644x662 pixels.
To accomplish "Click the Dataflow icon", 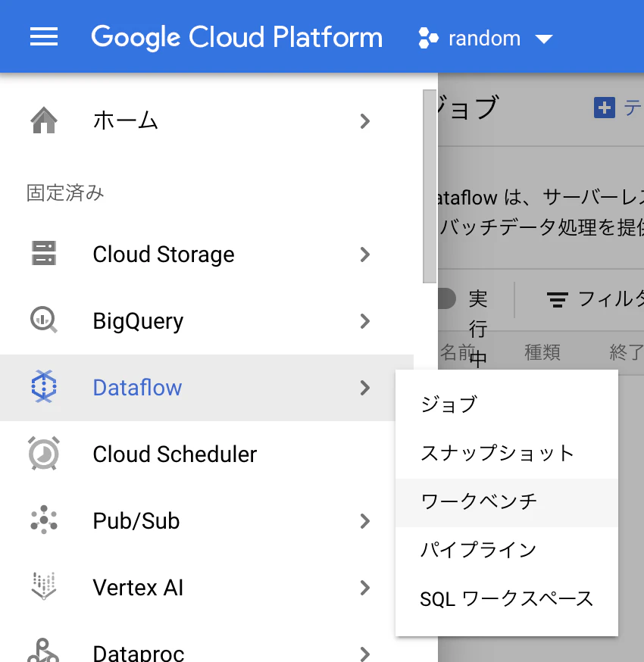I will [x=44, y=386].
